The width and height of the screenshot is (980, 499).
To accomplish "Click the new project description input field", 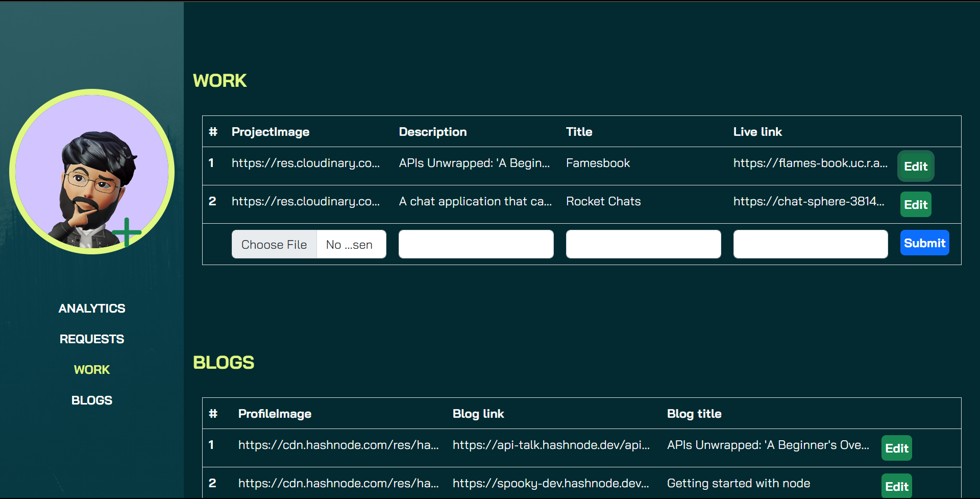I will click(x=476, y=244).
